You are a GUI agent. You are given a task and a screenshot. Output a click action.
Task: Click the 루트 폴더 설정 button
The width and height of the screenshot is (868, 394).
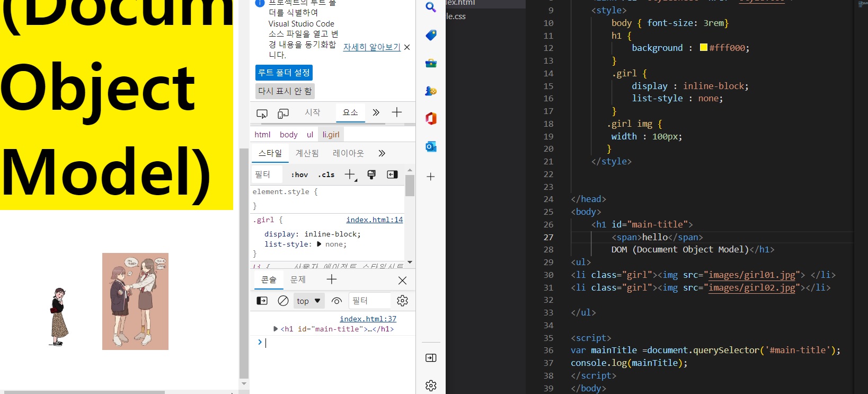click(x=284, y=73)
